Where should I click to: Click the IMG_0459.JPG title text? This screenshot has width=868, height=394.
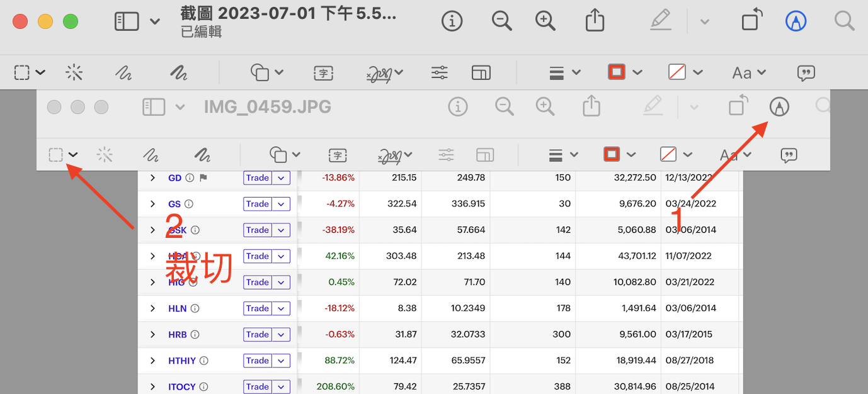tap(268, 107)
